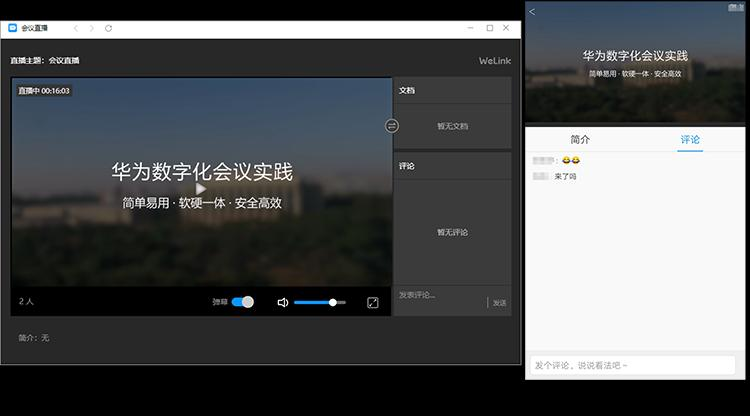Swap video and document panel layout

(392, 126)
